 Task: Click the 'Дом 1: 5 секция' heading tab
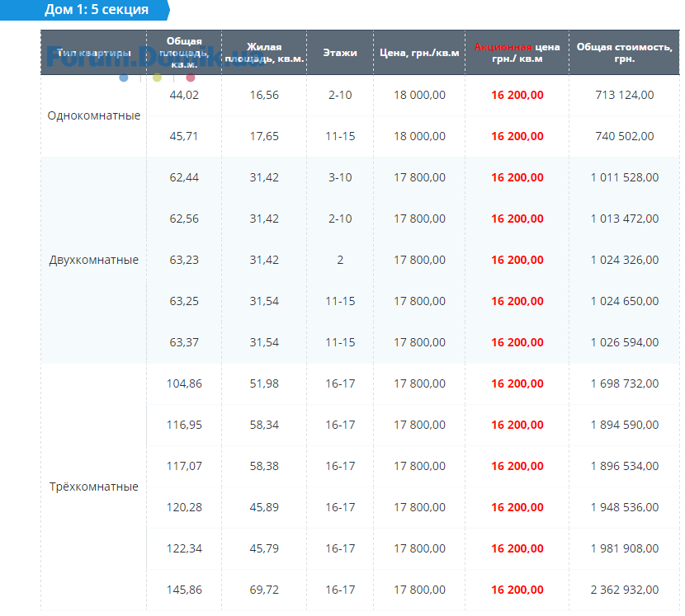(85, 10)
